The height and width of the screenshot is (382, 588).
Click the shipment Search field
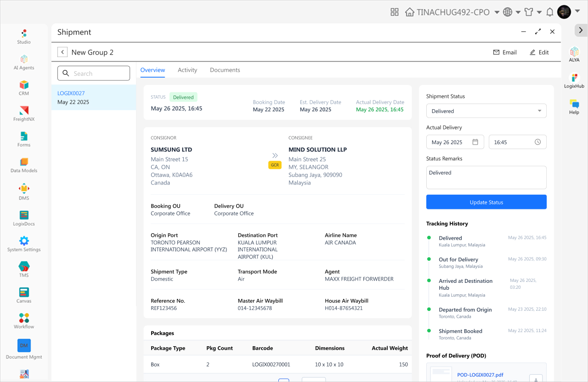(x=94, y=73)
